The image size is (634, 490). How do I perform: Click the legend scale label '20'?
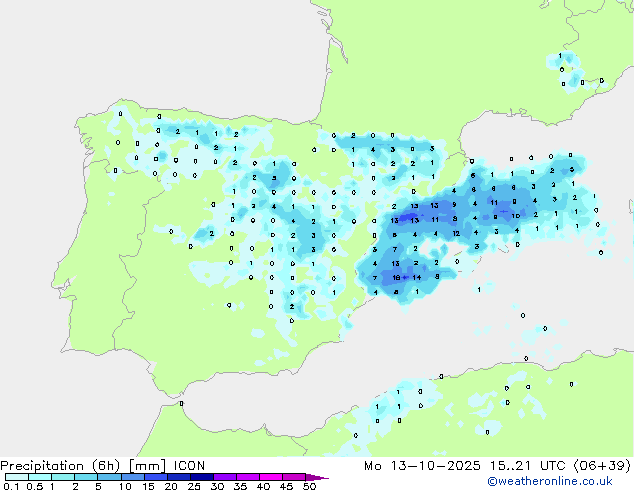(x=171, y=486)
